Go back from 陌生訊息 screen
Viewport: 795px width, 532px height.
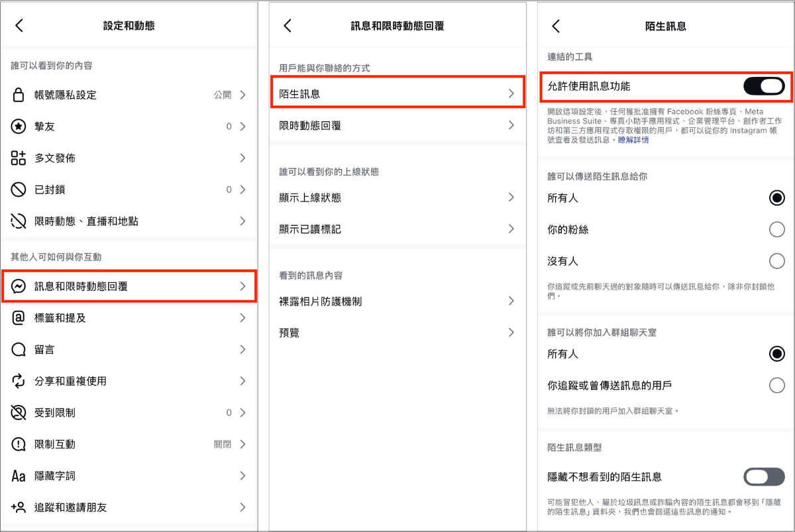556,26
